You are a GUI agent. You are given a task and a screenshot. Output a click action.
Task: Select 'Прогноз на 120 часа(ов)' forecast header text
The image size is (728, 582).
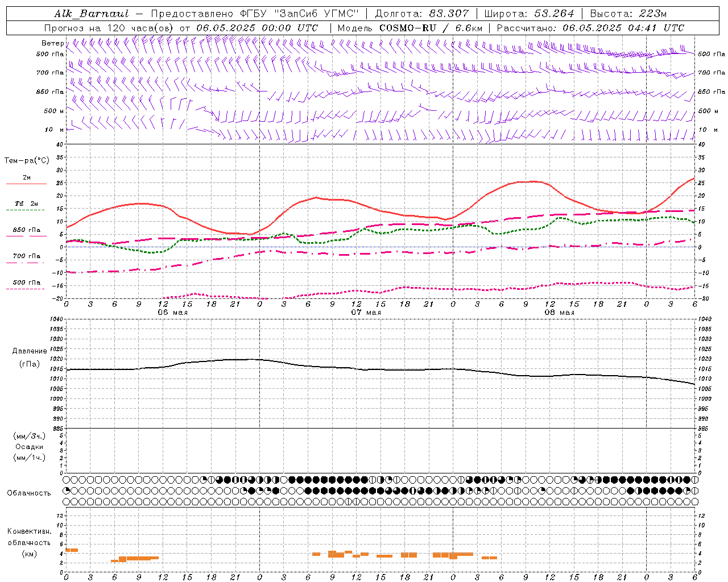[x=109, y=28]
